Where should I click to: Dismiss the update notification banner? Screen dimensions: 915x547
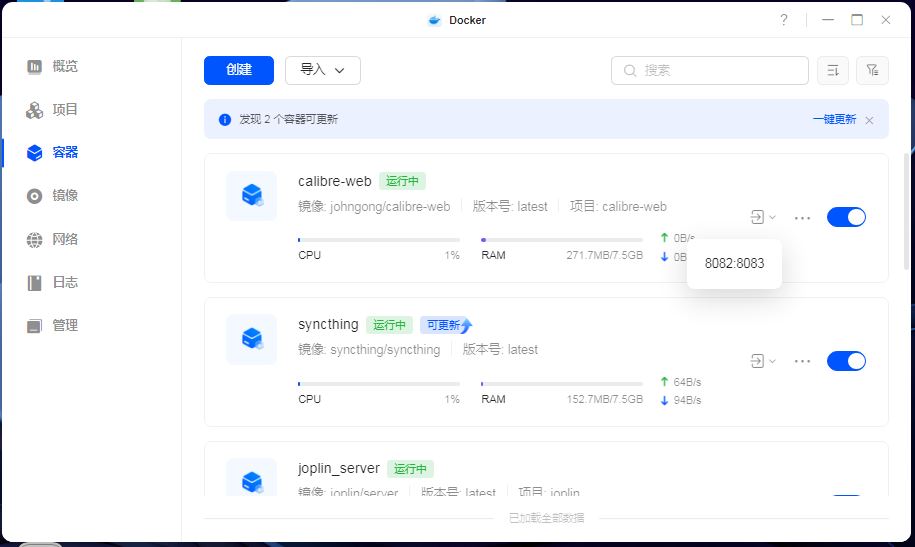pos(869,120)
